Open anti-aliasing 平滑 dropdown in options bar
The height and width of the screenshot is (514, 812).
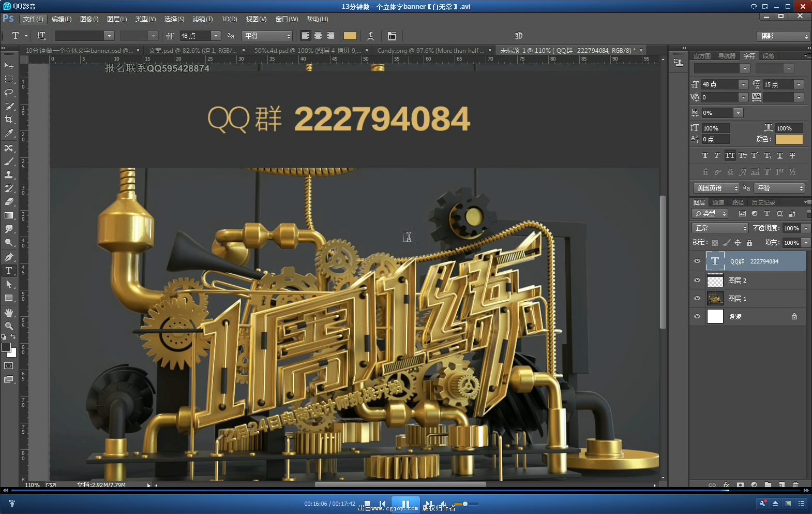click(x=267, y=36)
